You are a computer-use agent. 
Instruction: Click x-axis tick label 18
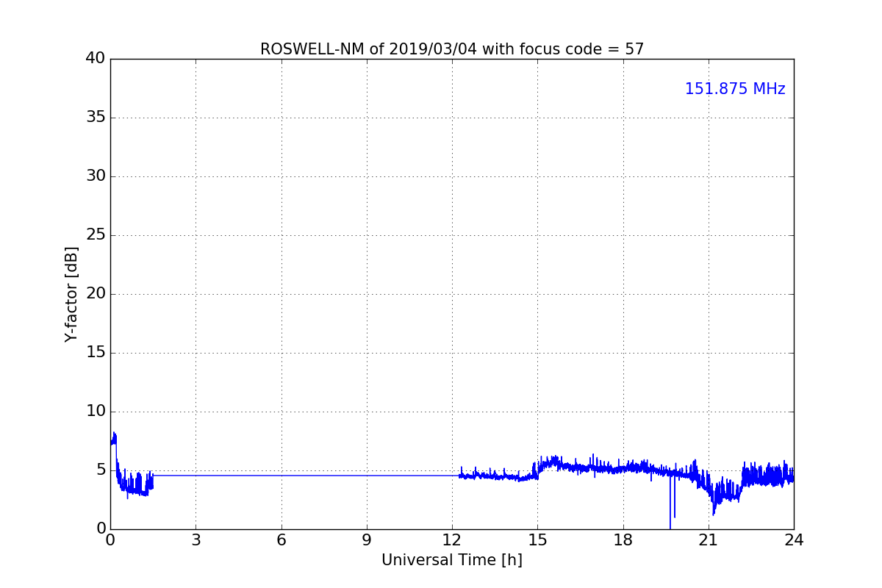pyautogui.click(x=623, y=540)
